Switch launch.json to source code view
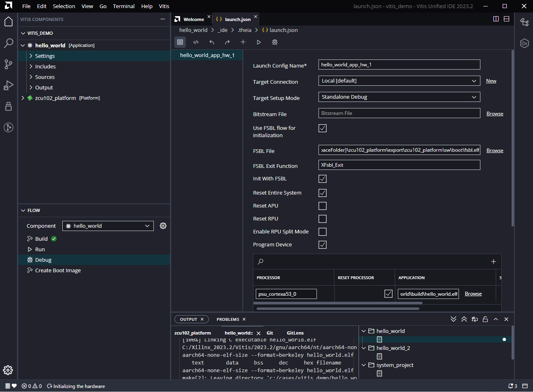533x392 pixels. click(x=196, y=42)
